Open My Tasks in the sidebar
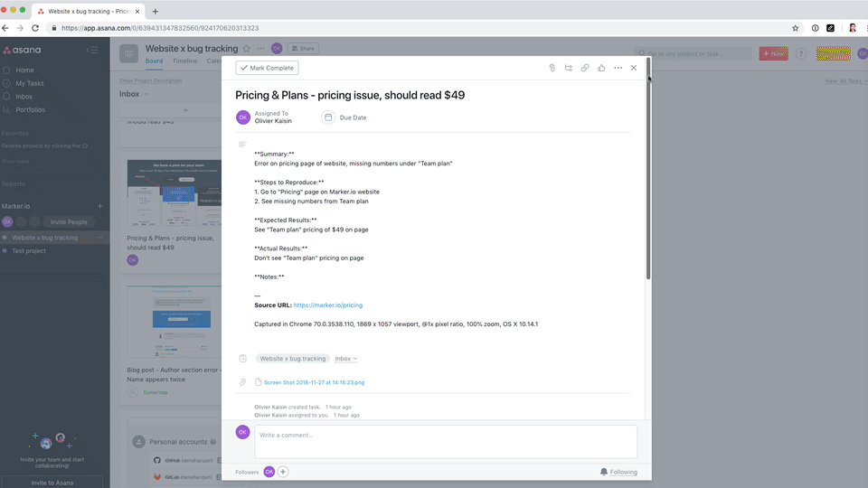The height and width of the screenshot is (488, 868). coord(29,83)
